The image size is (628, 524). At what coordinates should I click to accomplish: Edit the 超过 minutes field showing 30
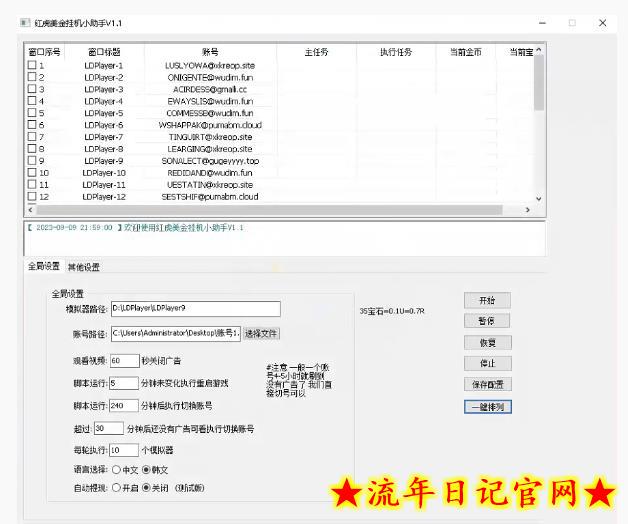pyautogui.click(x=109, y=428)
